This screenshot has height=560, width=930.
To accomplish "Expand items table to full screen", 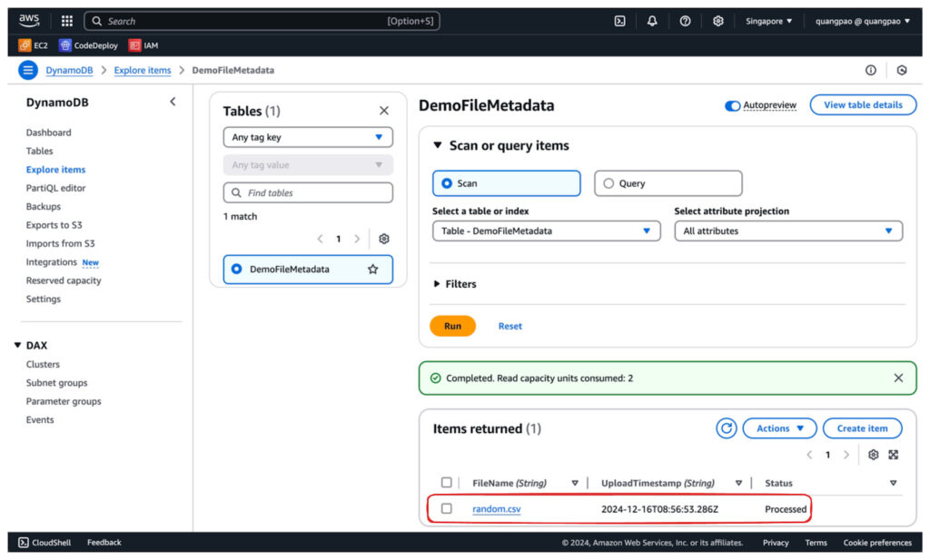I will coord(894,455).
